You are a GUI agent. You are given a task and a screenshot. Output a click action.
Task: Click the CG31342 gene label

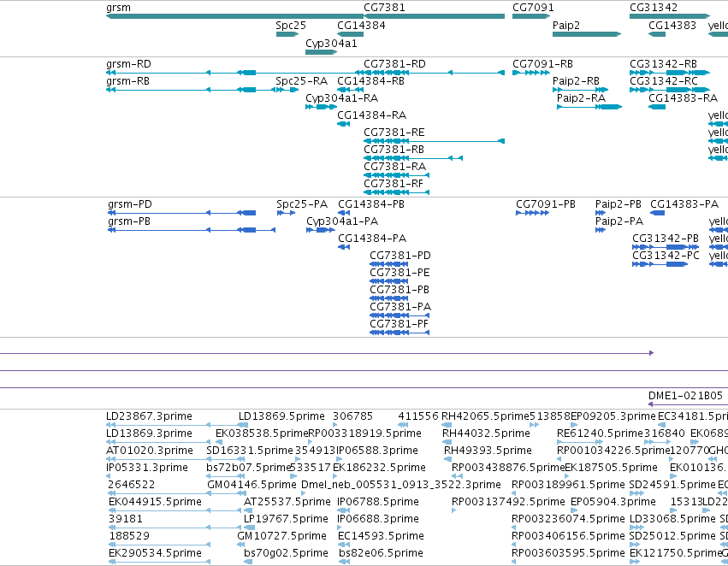tap(654, 8)
